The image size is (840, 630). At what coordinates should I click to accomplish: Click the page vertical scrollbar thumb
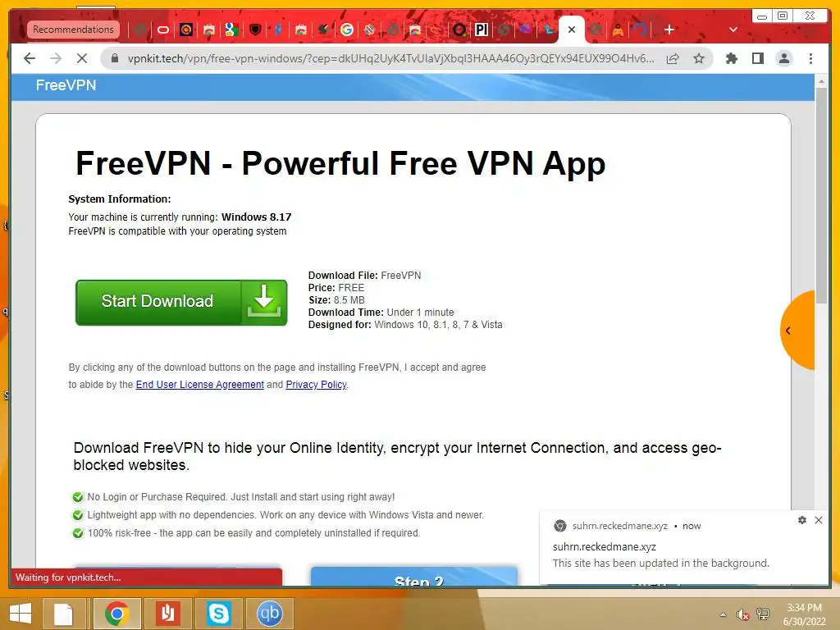point(821,195)
